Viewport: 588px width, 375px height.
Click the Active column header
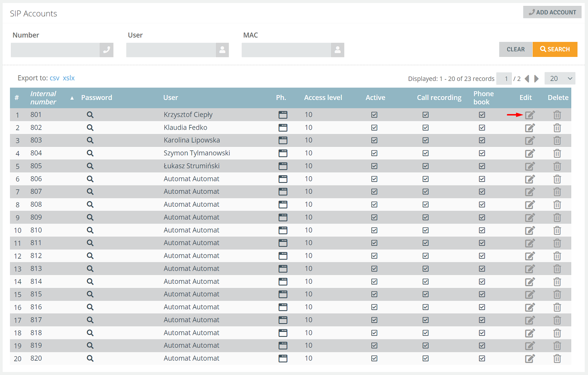(x=375, y=98)
